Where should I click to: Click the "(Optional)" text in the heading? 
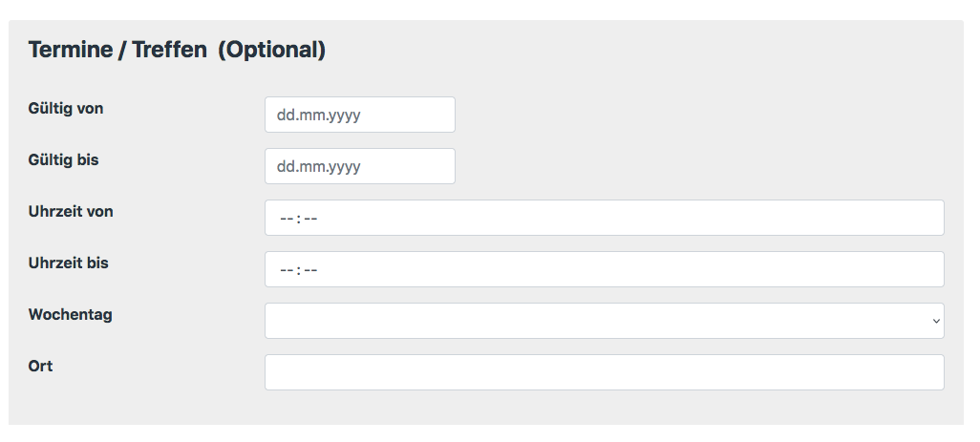coord(272,51)
